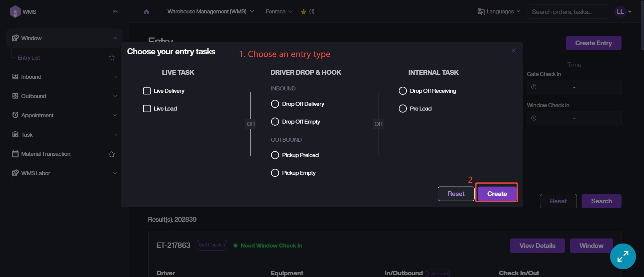Image resolution: width=644 pixels, height=277 pixels.
Task: Star the Material Transaction menu item
Action: (112, 154)
